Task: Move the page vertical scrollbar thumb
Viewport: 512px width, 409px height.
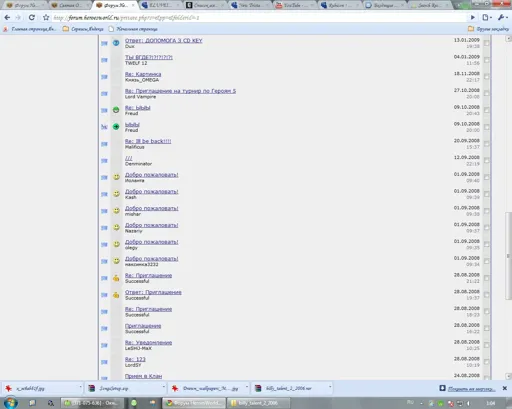Action: point(508,255)
